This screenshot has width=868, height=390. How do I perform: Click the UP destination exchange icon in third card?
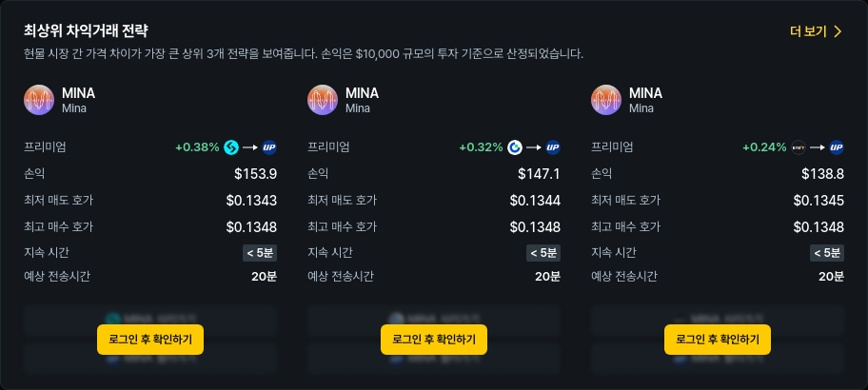(x=837, y=147)
